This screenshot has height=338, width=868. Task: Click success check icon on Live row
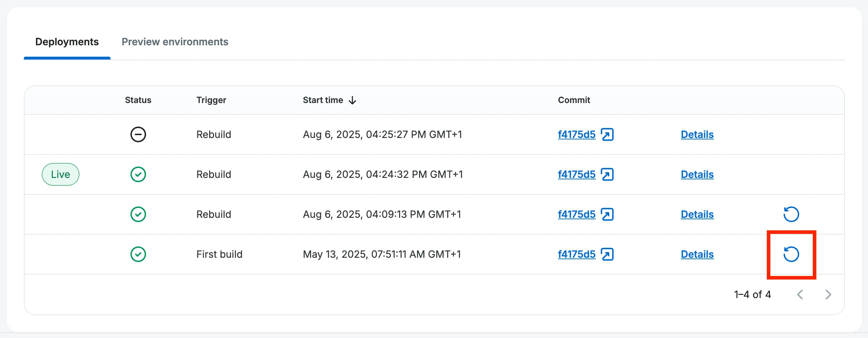pyautogui.click(x=138, y=174)
